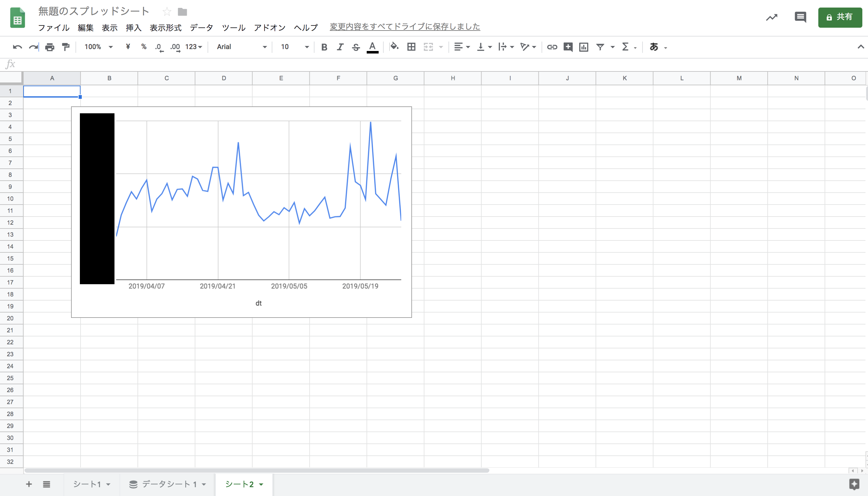
Task: Select the line chart
Action: click(x=241, y=212)
